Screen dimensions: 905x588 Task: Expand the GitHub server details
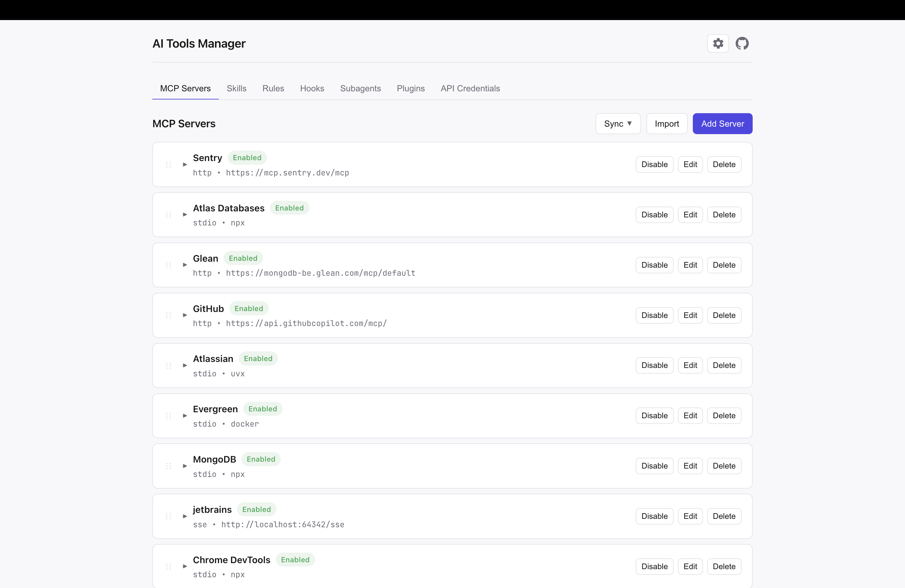(185, 315)
